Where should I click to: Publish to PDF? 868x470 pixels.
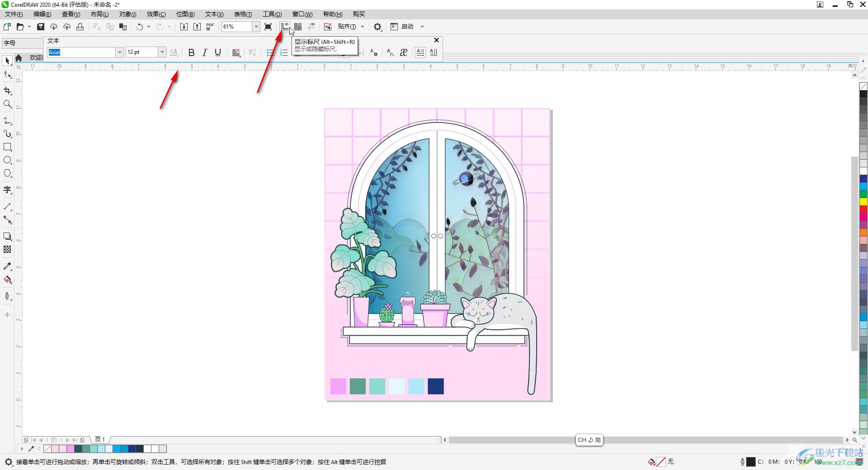point(210,27)
